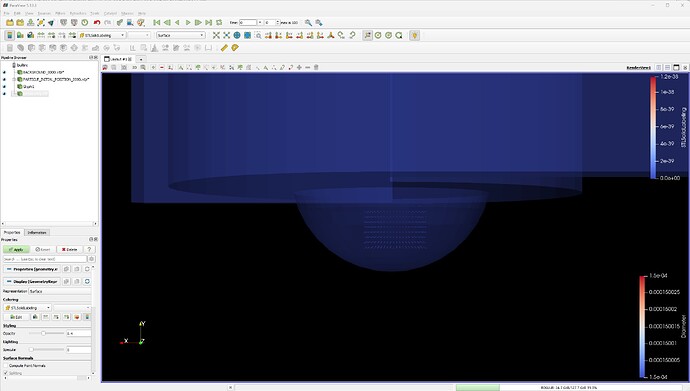
Task: Adjust the Specular slider
Action: point(46,350)
